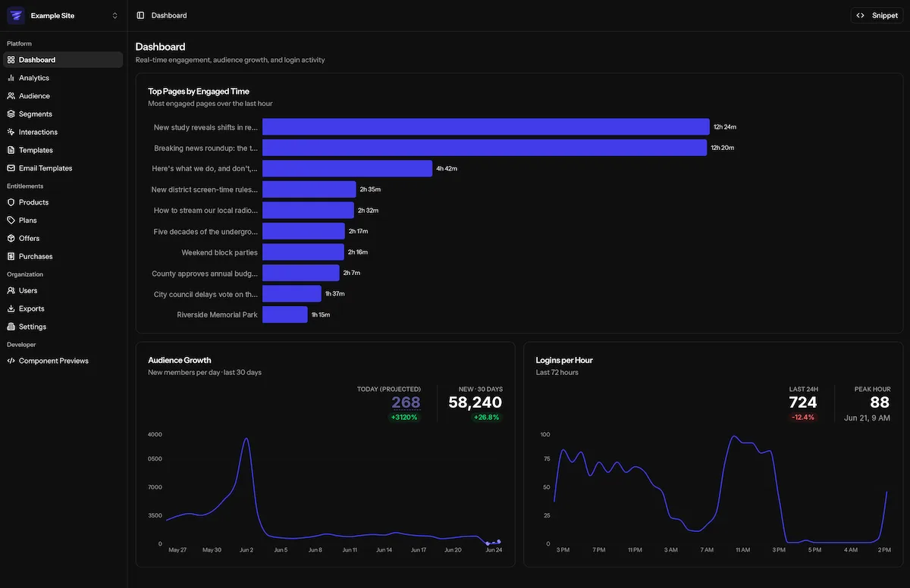Toggle the sidebar panel icon
The image size is (910, 588).
(x=140, y=15)
